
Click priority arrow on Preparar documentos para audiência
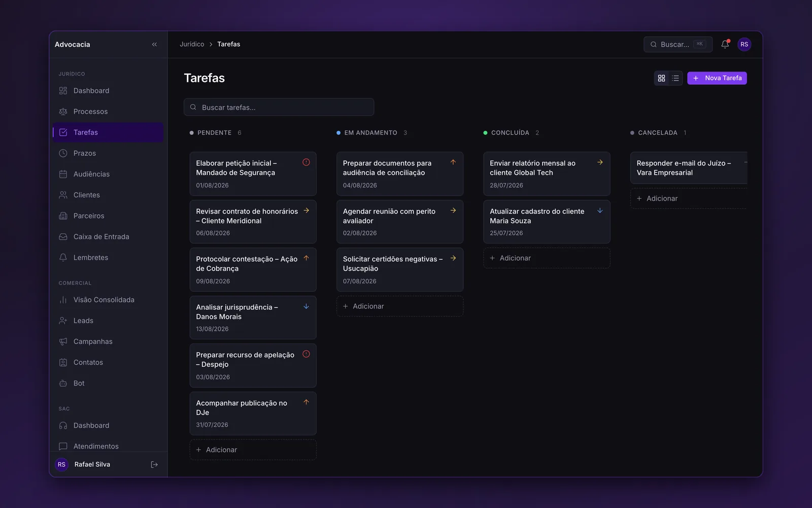coord(453,162)
